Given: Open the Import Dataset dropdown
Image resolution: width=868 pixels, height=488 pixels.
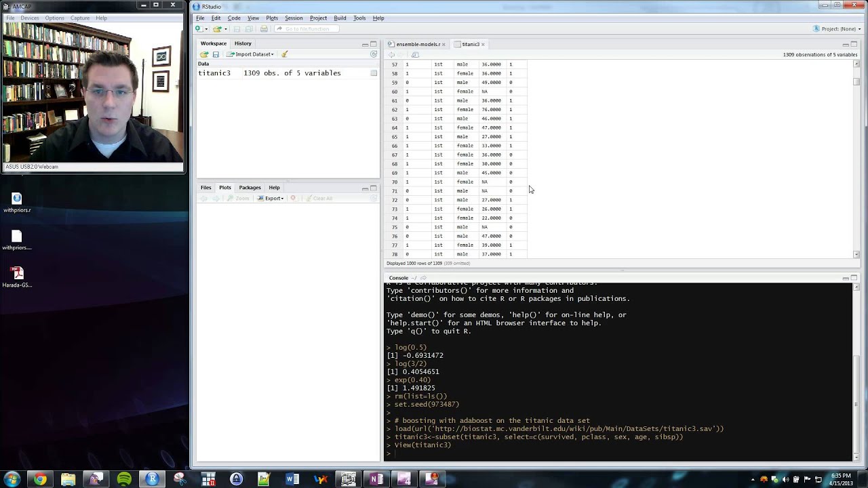Looking at the screenshot, I should [250, 54].
